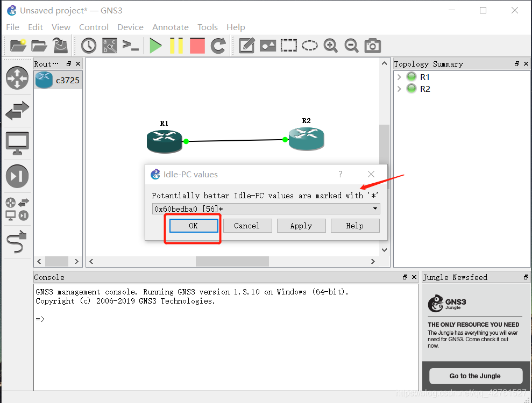Select the Add a link cable tool
The height and width of the screenshot is (403, 532).
pyautogui.click(x=17, y=241)
